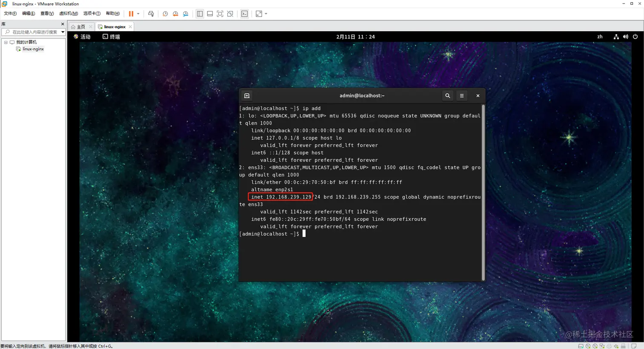Click the 'link/ether 00:0c:29:70:50:bf' line
Viewport: 644px width, 349px height.
tap(326, 182)
